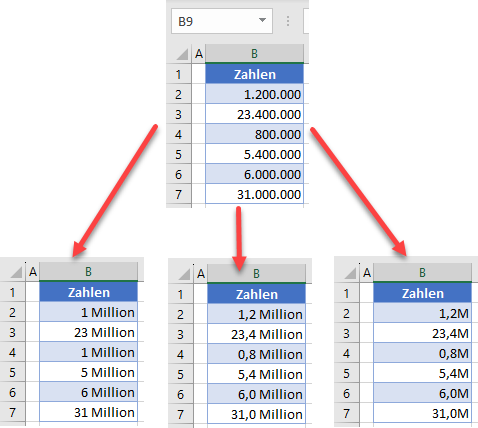This screenshot has height=428, width=478.
Task: Select the Zahlen header cell above 1,2 Million
Action: point(256,294)
